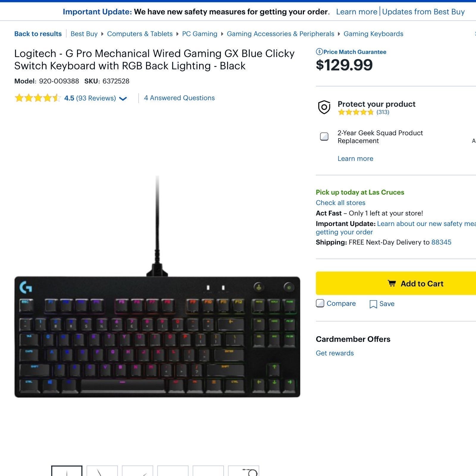
Task: Click the Back to results link
Action: tap(38, 34)
